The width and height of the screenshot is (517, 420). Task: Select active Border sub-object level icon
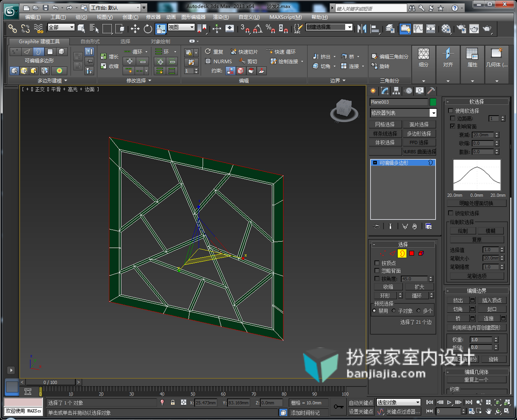point(402,253)
